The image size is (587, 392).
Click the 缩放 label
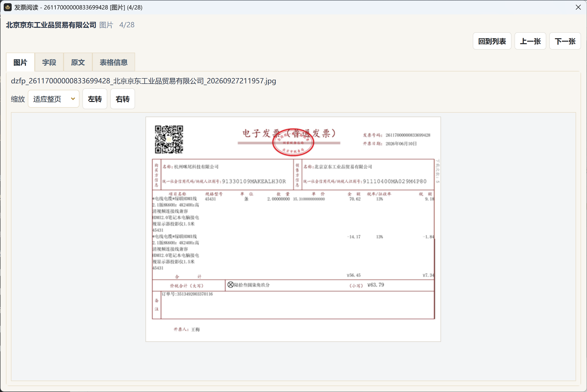pos(18,99)
